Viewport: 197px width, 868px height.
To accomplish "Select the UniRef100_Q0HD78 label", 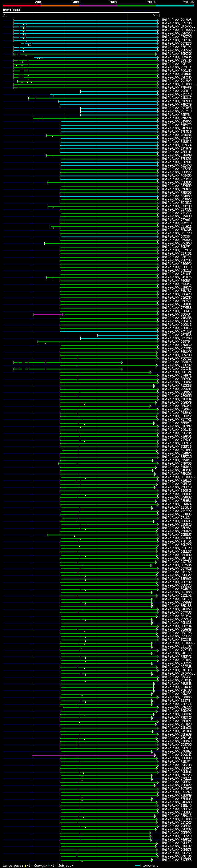I will pyautogui.click(x=177, y=850).
